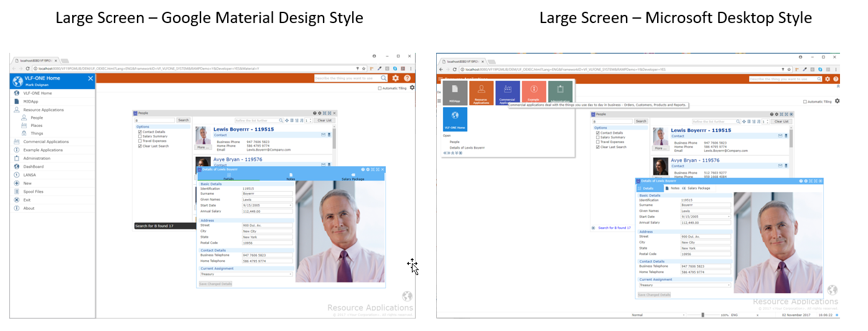Screen dimensions: 868x331
Task: Choose Exit in Material sidebar
Action: 52,200
